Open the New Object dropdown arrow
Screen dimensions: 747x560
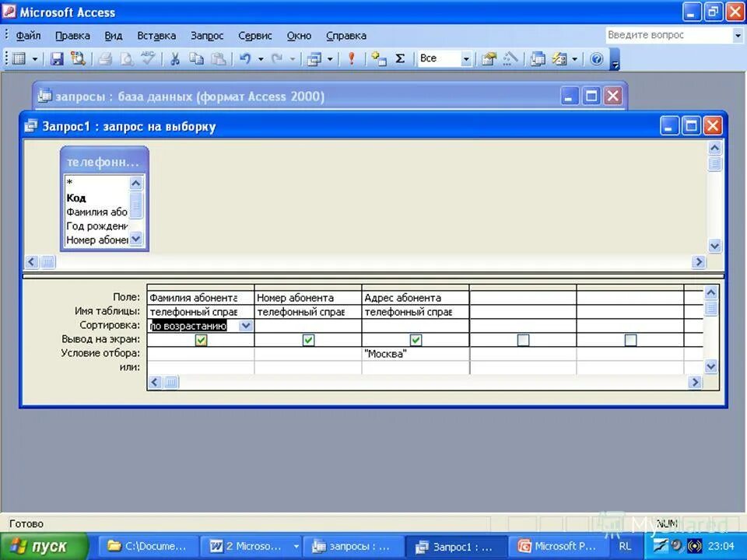pyautogui.click(x=574, y=59)
